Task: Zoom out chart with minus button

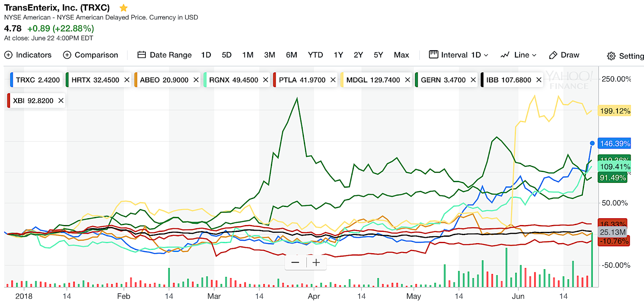Action: [x=295, y=262]
